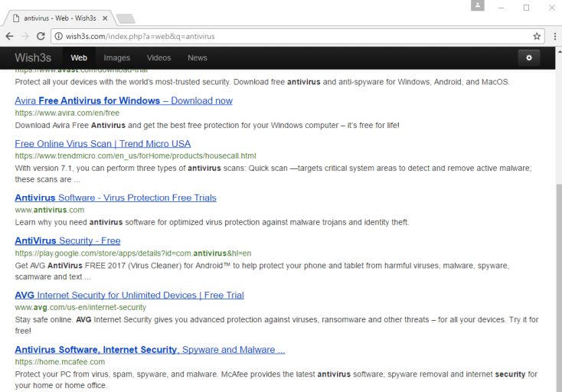This screenshot has height=392, width=562.
Task: Click the https://home.mcafee.com URL text
Action: point(60,362)
